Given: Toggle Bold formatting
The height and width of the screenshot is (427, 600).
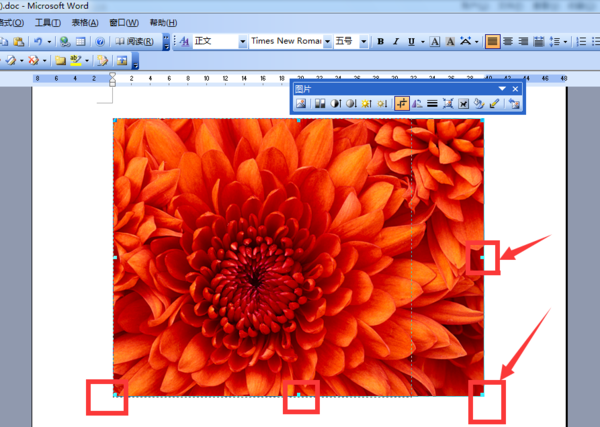Looking at the screenshot, I should (x=380, y=41).
